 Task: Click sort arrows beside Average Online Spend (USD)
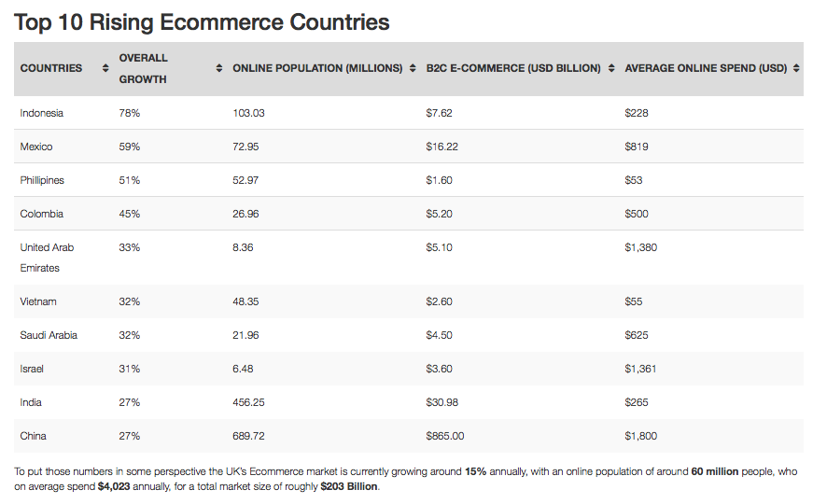pos(795,68)
